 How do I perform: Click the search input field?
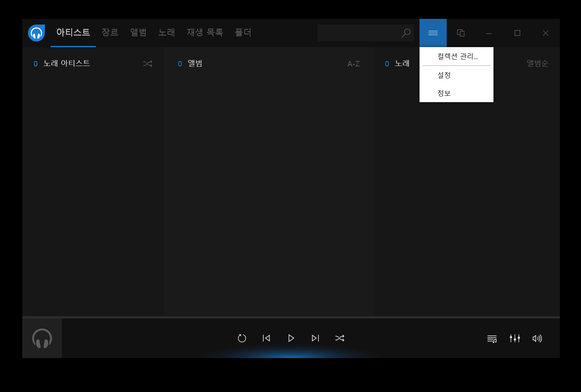366,33
